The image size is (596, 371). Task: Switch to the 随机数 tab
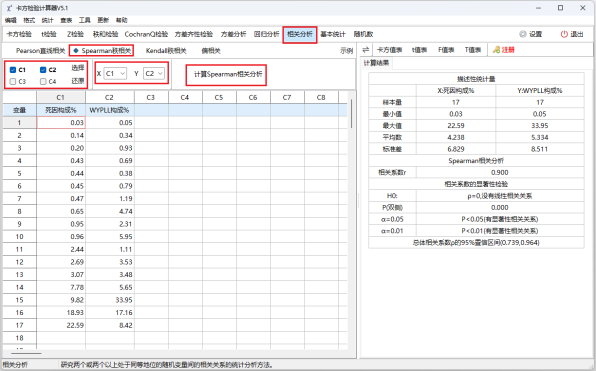(363, 34)
